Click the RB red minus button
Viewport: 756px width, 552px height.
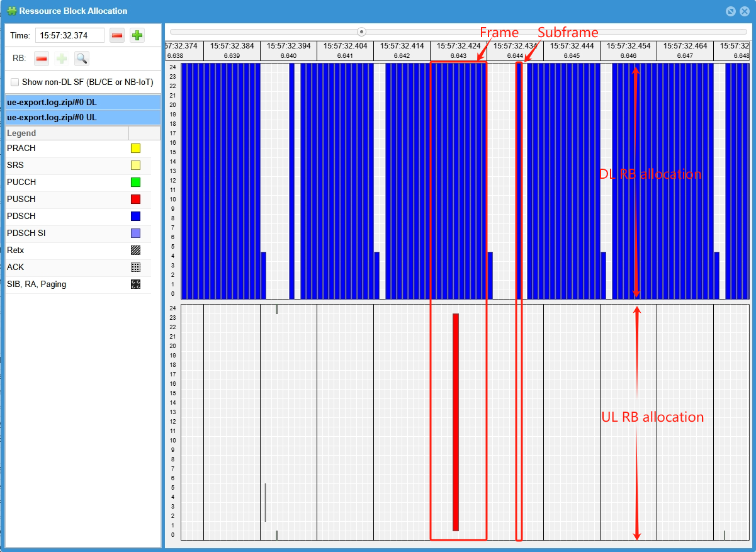tap(42, 59)
